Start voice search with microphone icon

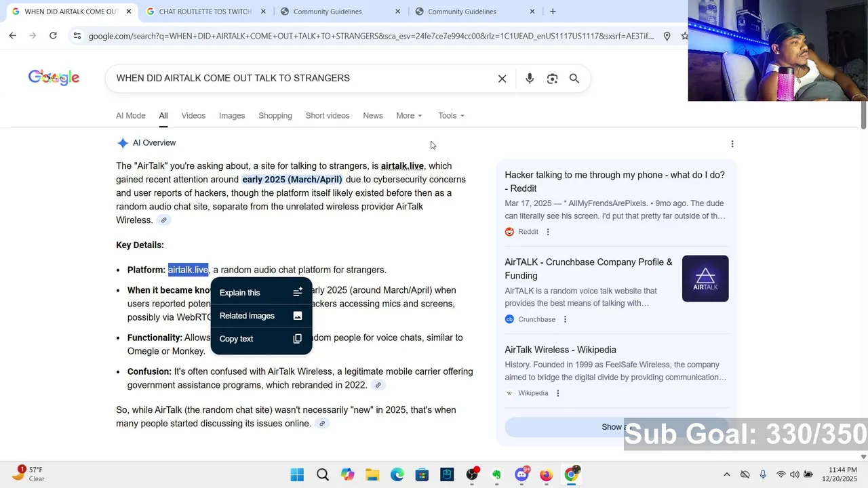[530, 79]
